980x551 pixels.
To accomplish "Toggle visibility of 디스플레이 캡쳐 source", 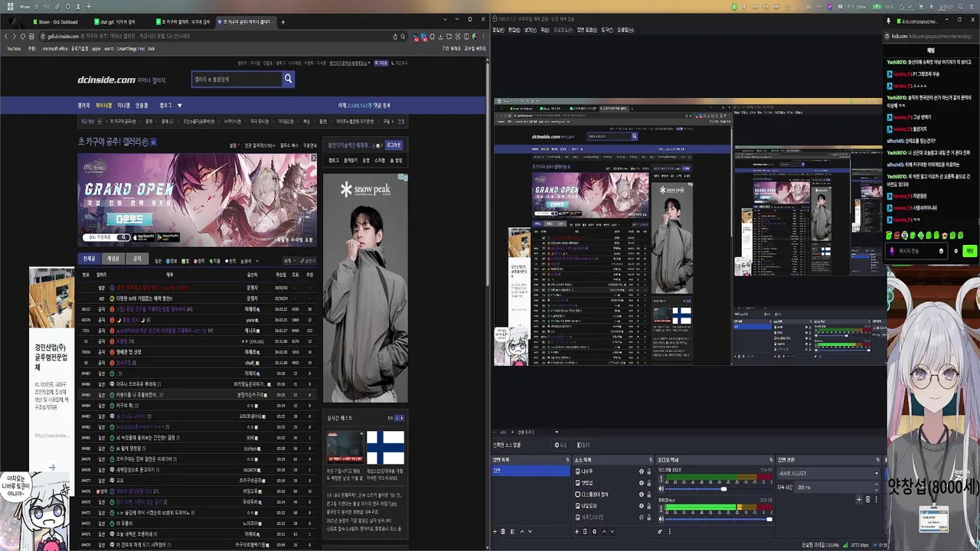I will pos(642,494).
